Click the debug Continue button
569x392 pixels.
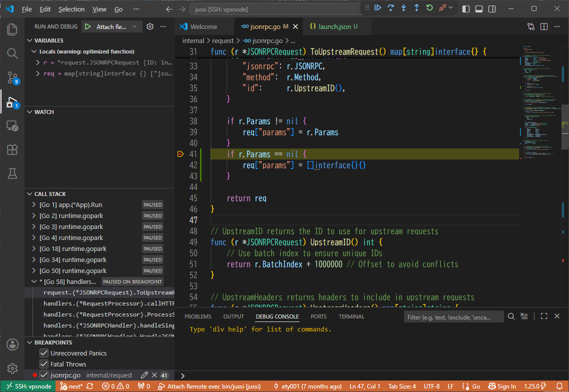coord(378,7)
